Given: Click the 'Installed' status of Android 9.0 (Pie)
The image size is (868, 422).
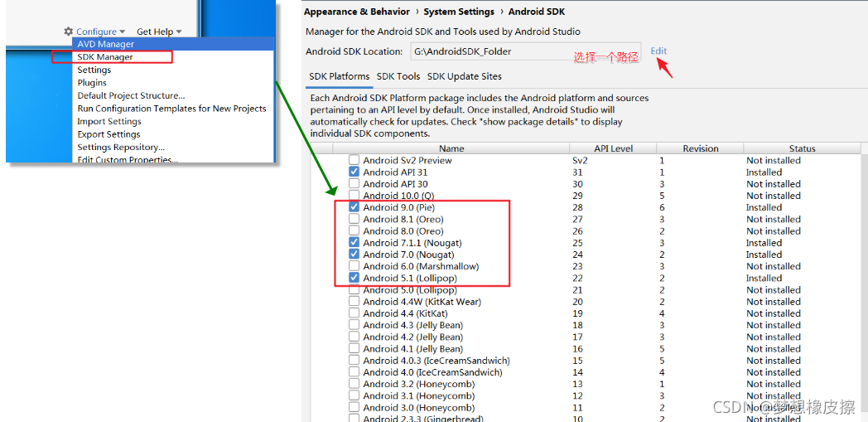Looking at the screenshot, I should 764,207.
